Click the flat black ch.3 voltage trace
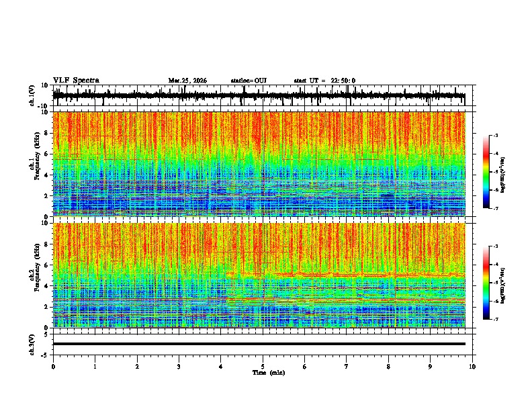Image resolution: width=532 pixels, height=411 pixels. coord(259,344)
